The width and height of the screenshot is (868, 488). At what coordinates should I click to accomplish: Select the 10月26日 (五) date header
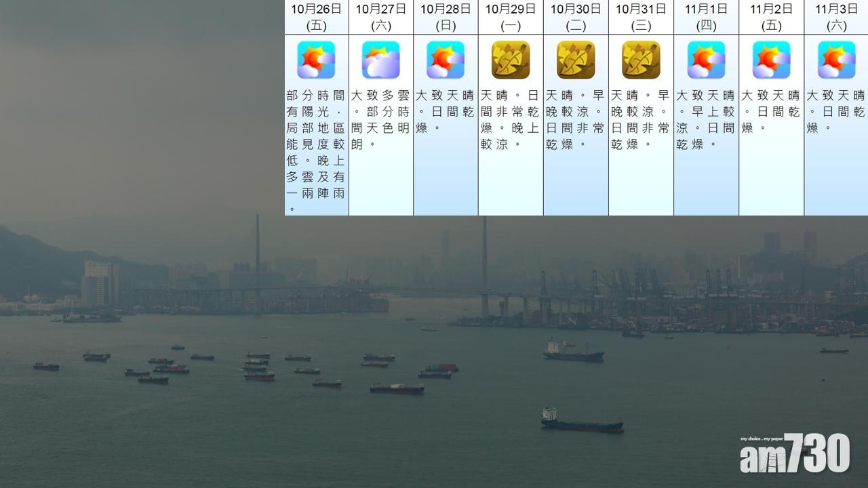coord(316,17)
